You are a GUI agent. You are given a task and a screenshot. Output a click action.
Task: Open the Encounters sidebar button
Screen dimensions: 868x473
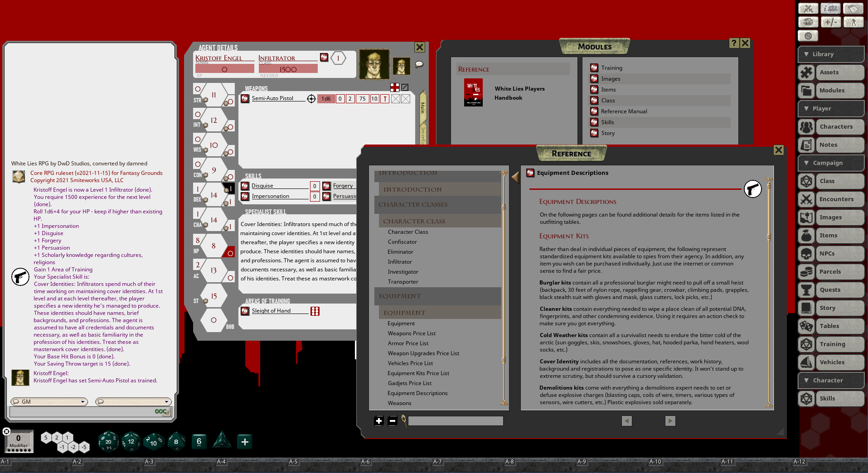831,199
